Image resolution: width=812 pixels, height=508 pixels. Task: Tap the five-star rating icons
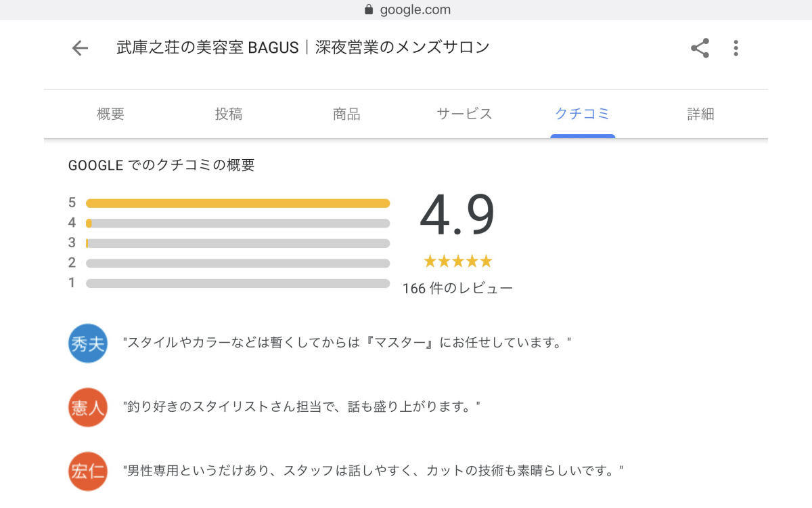457,261
